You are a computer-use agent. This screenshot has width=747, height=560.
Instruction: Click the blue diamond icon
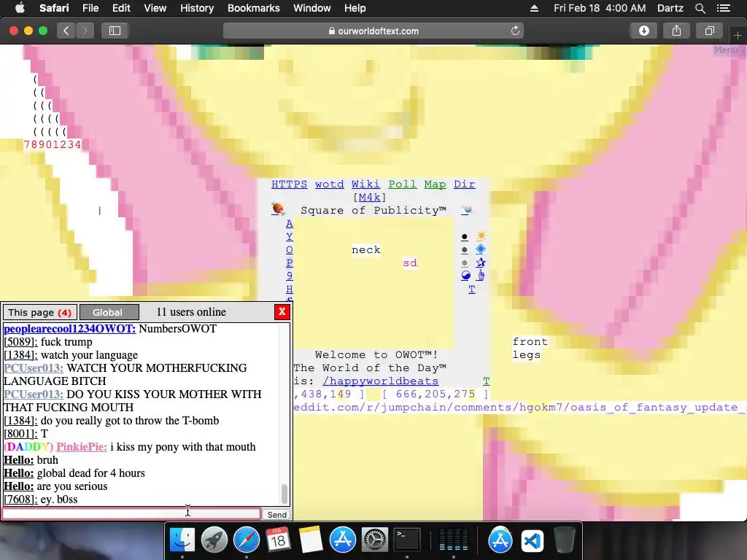click(x=481, y=249)
